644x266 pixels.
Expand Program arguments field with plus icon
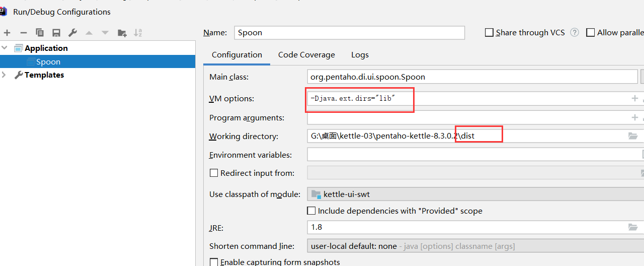[x=634, y=117]
